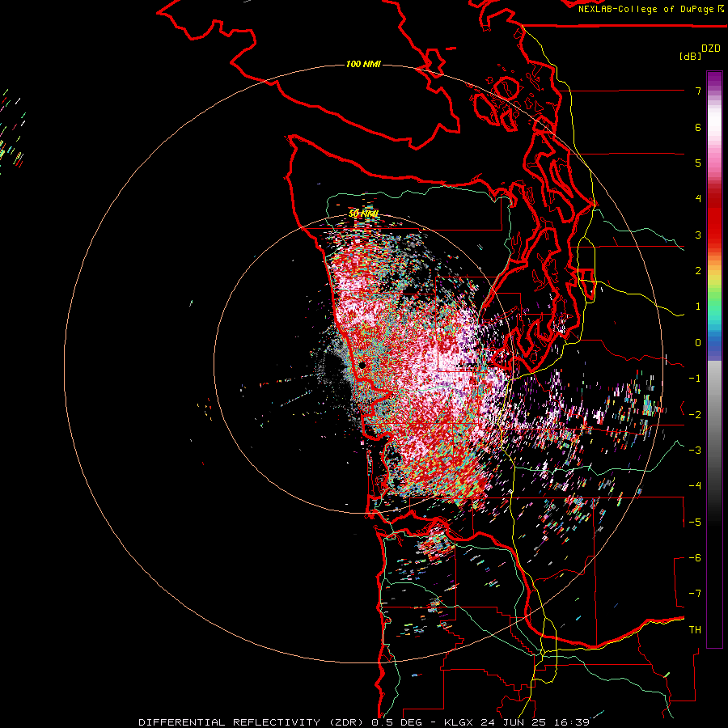The width and height of the screenshot is (728, 728).
Task: Click the -4 value on color scale
Action: point(695,486)
